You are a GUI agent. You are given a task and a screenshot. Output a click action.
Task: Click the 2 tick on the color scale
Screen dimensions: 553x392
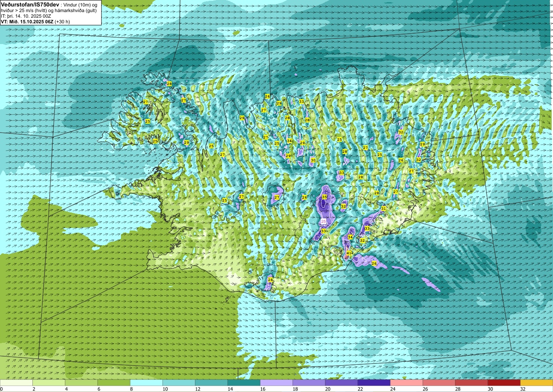(x=34, y=389)
